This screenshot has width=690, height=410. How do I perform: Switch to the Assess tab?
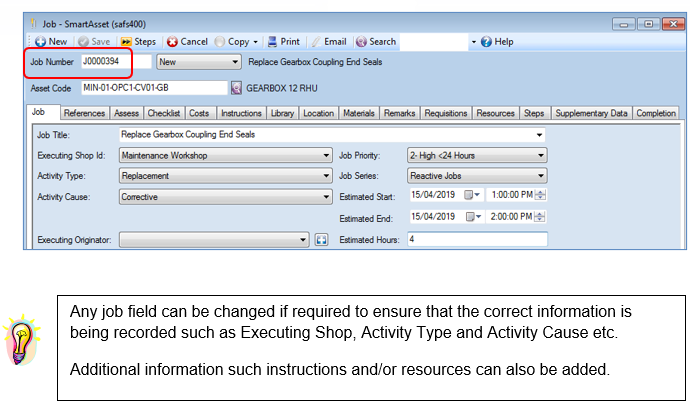pos(126,113)
